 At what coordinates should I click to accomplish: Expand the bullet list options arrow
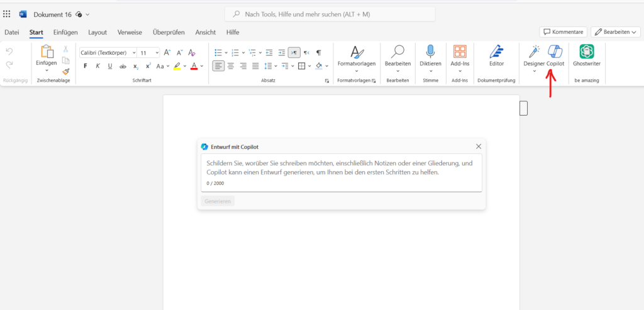tap(226, 53)
